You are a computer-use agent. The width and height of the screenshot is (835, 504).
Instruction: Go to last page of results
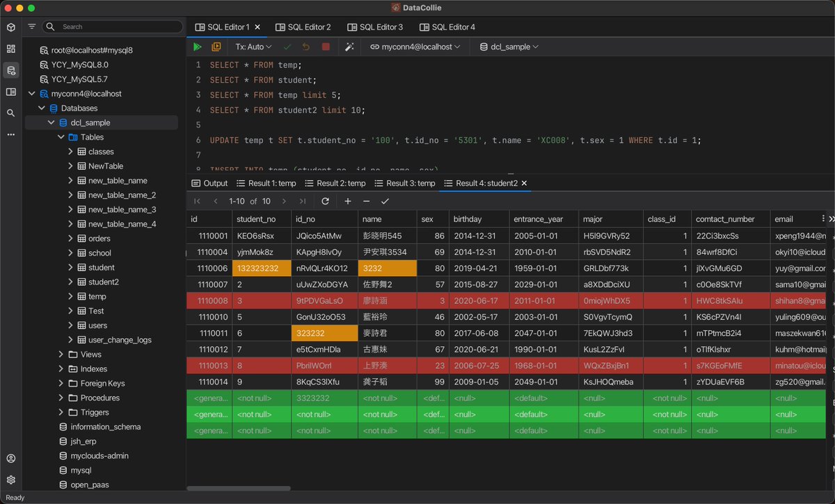coord(303,201)
